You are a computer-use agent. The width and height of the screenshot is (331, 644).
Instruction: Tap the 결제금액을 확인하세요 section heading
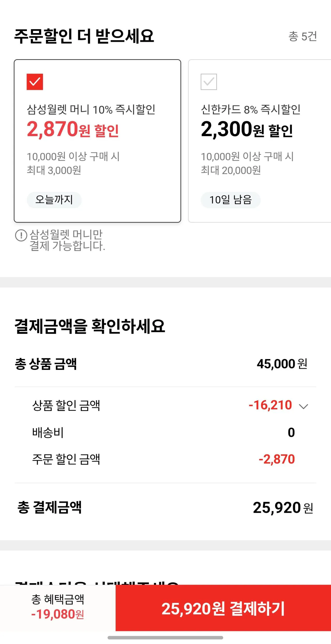point(90,326)
